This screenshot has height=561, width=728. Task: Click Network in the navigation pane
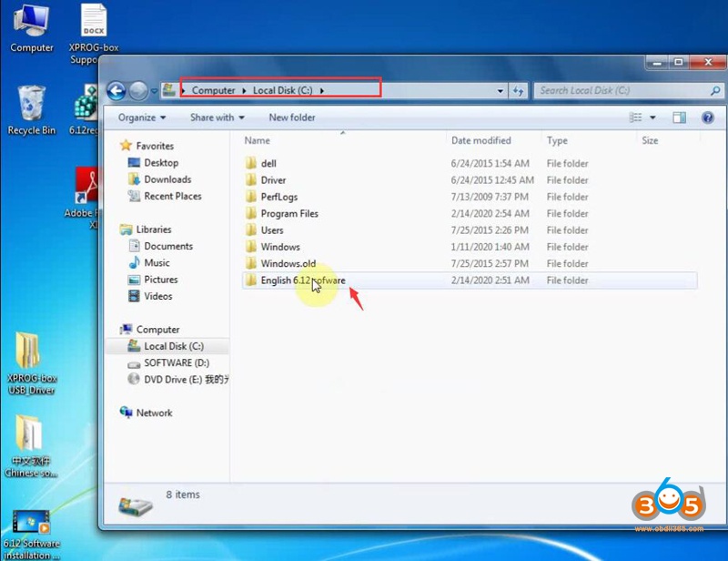click(154, 413)
